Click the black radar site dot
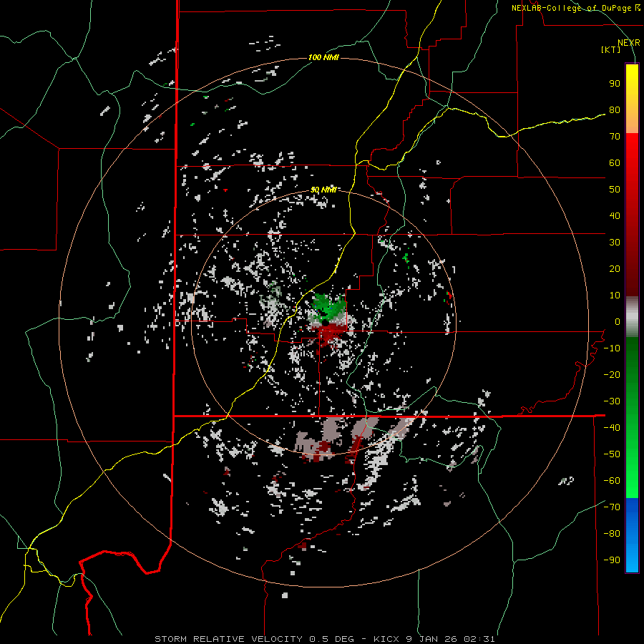Image resolution: width=644 pixels, height=644 pixels. [x=325, y=323]
